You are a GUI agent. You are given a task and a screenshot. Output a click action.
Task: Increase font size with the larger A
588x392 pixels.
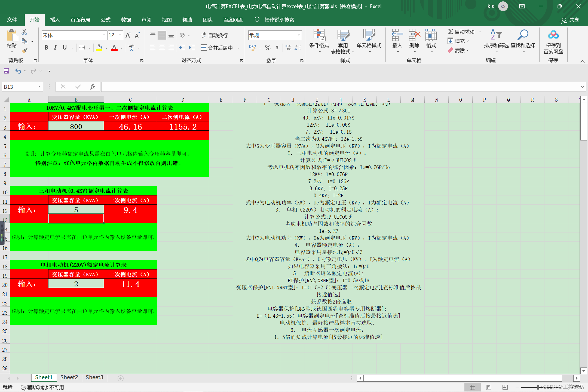click(128, 35)
